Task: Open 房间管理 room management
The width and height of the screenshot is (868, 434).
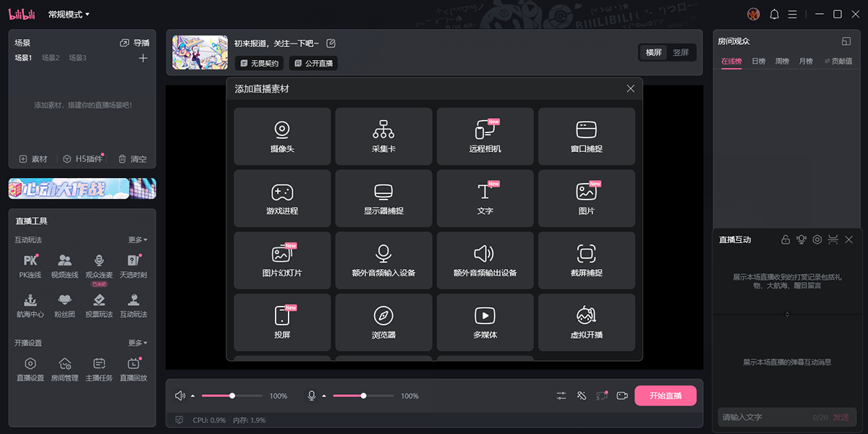Action: (x=64, y=369)
